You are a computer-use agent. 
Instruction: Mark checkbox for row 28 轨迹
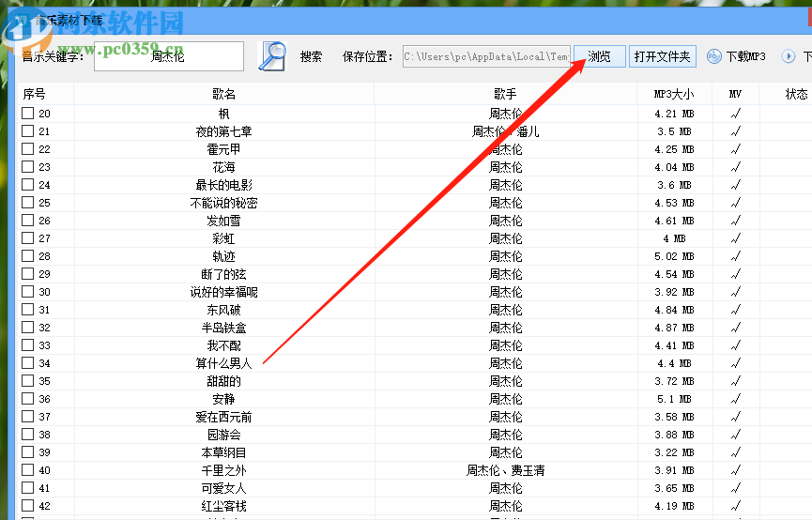28,256
